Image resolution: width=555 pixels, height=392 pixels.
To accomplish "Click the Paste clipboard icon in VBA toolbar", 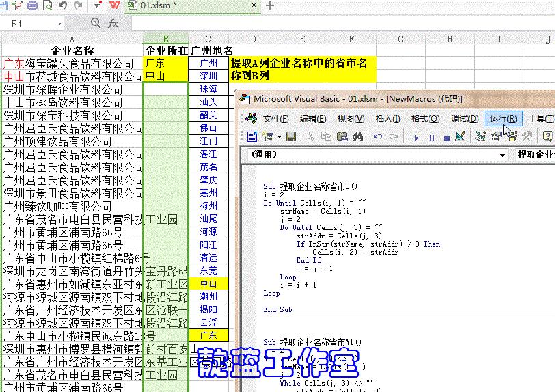I will (342, 137).
